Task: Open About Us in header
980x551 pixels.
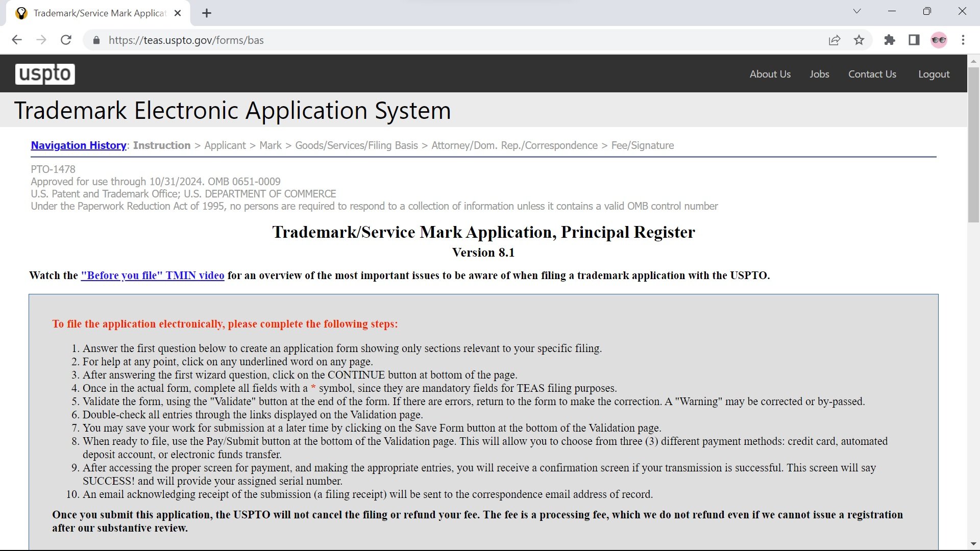Action: click(770, 74)
